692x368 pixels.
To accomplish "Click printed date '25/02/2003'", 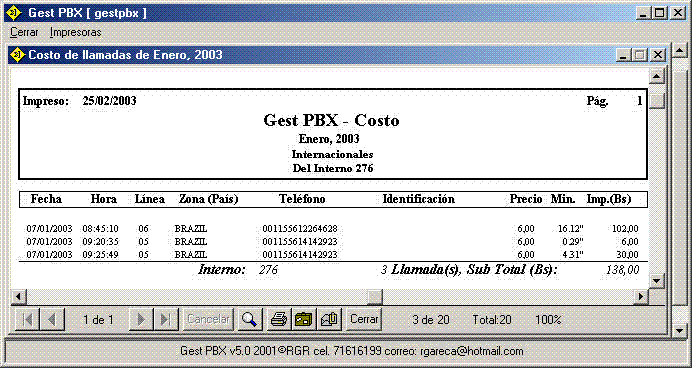I will click(109, 101).
